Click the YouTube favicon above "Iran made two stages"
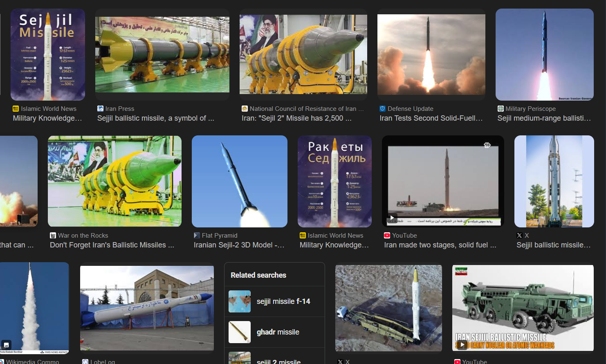Viewport: 606px width, 364px height. click(x=387, y=236)
